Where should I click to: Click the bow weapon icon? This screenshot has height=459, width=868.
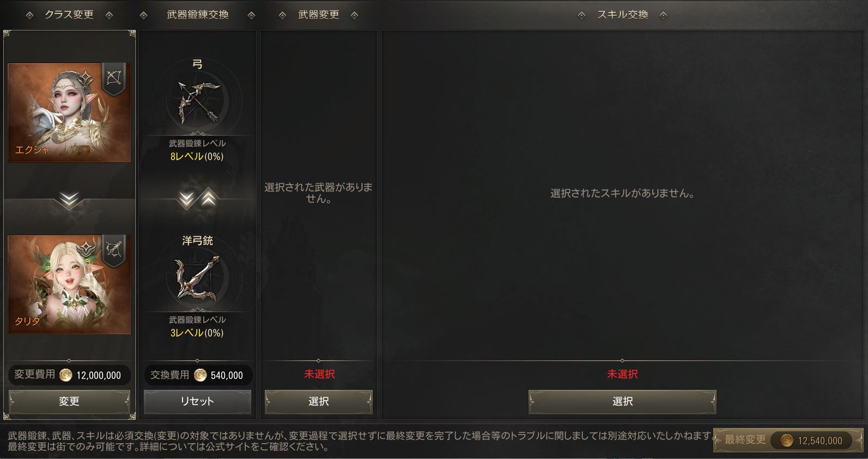coord(198,102)
